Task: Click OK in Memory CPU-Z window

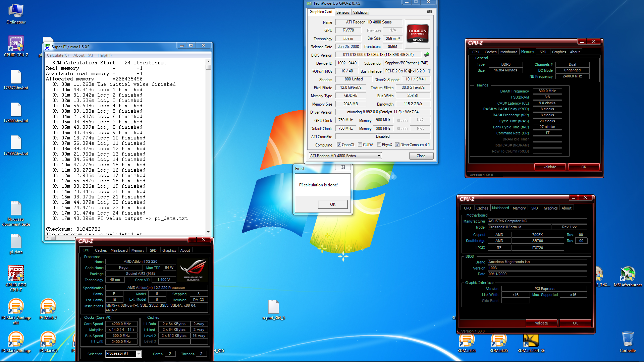Action: tap(584, 167)
